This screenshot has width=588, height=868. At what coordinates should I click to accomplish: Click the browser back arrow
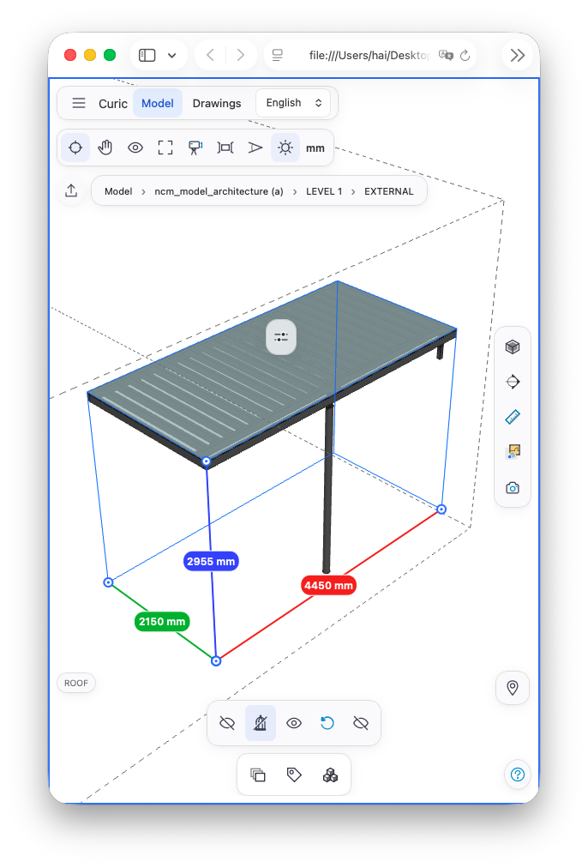click(x=210, y=56)
